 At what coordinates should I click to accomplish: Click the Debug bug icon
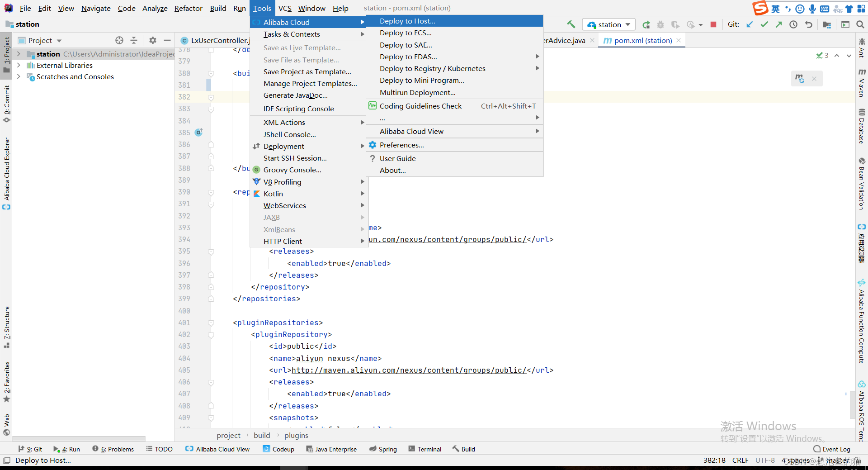(x=660, y=24)
